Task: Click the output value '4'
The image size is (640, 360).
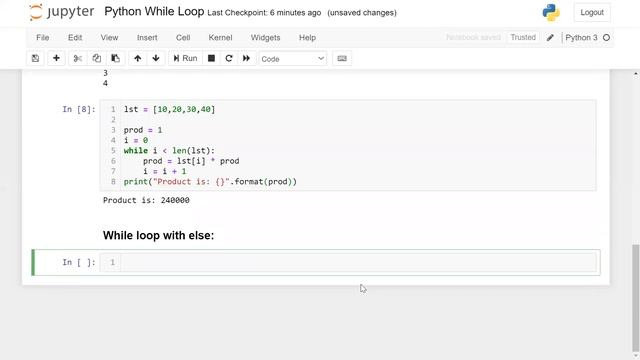Action: pos(105,83)
